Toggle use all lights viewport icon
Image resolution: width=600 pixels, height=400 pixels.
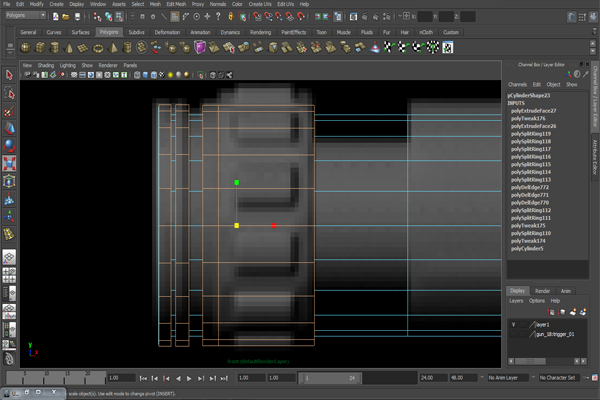tap(170, 75)
